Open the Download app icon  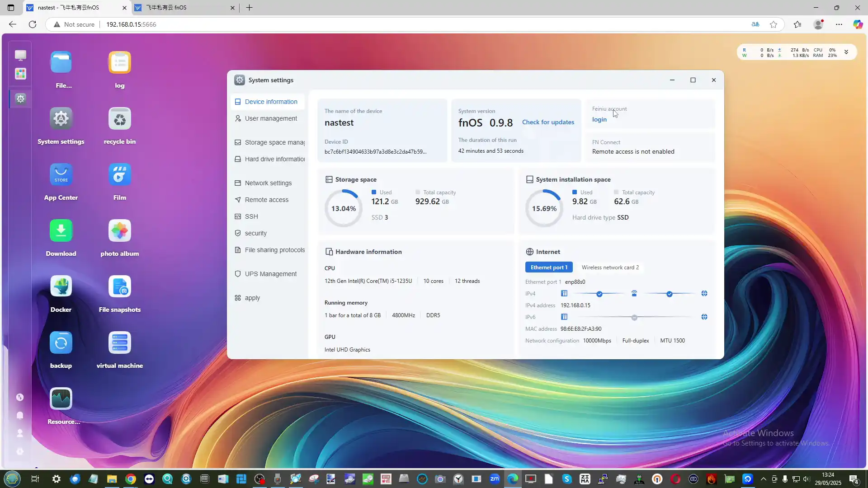tap(61, 231)
